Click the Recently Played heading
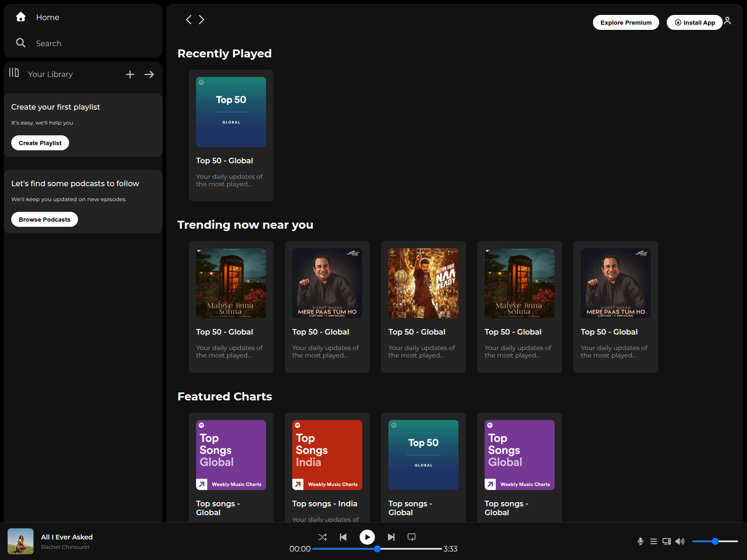The width and height of the screenshot is (747, 560). pyautogui.click(x=225, y=54)
